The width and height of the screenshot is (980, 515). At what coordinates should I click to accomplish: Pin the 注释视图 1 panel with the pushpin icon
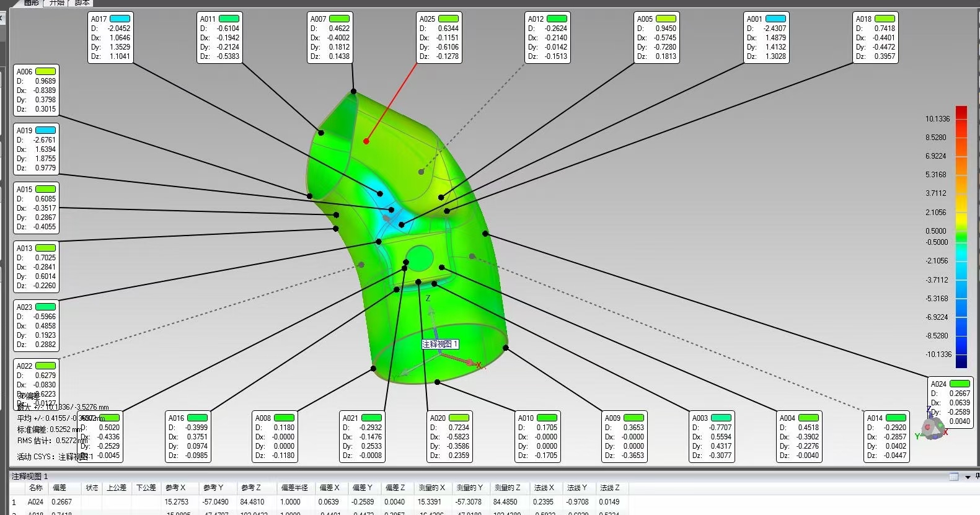pyautogui.click(x=977, y=476)
